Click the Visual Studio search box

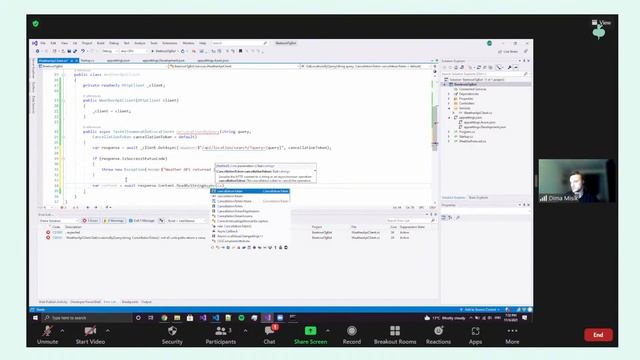239,43
